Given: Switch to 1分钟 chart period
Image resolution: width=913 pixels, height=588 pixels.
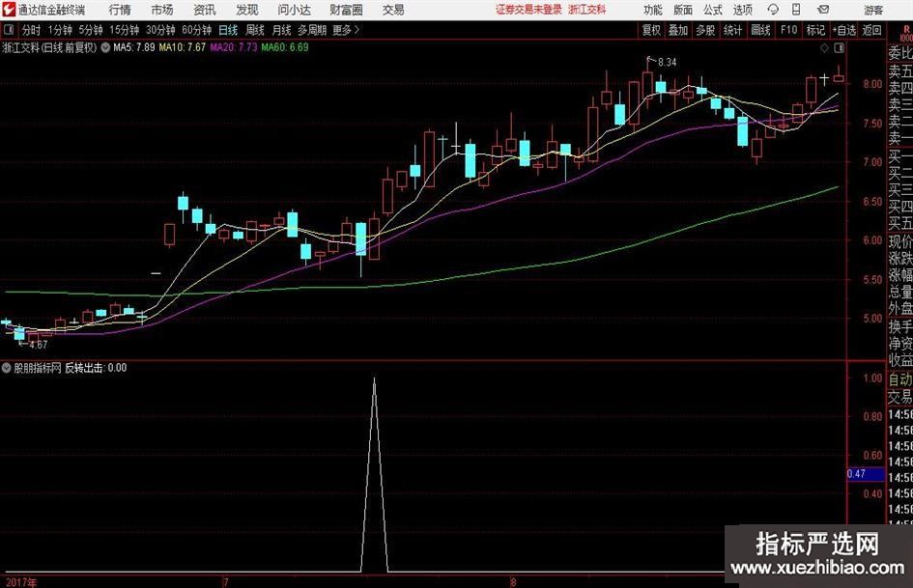Looking at the screenshot, I should (x=60, y=30).
